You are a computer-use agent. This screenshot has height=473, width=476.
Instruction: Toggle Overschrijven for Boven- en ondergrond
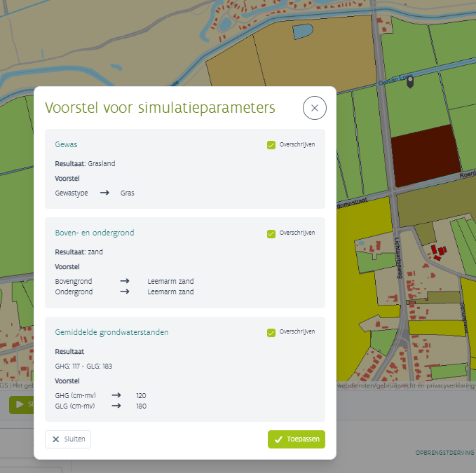[x=271, y=234]
